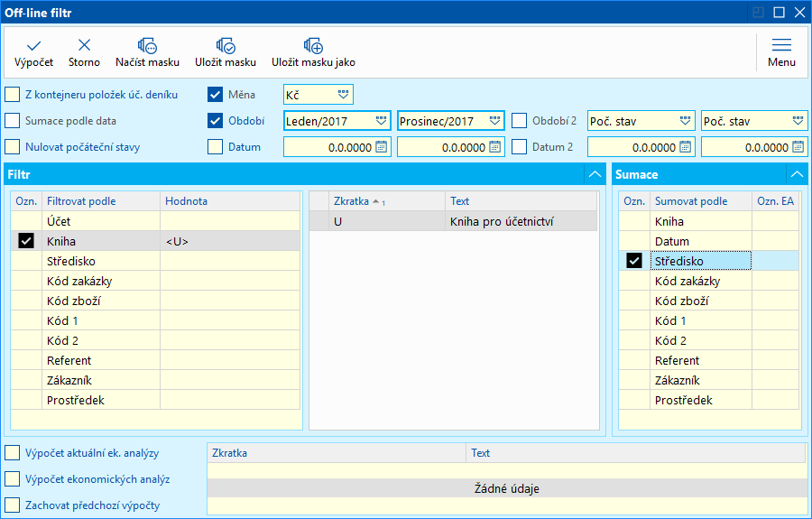Viewport: 812px width, 519px height.
Task: Enable Zachovat předchozí výpočty
Action: tap(13, 505)
